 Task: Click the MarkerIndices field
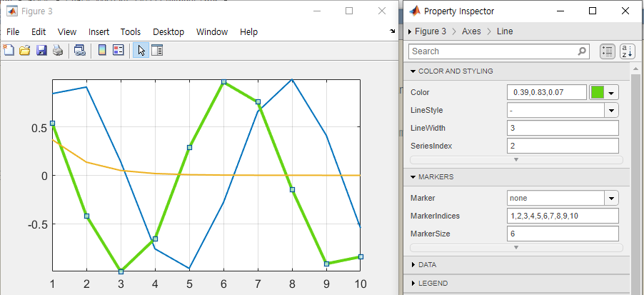563,216
